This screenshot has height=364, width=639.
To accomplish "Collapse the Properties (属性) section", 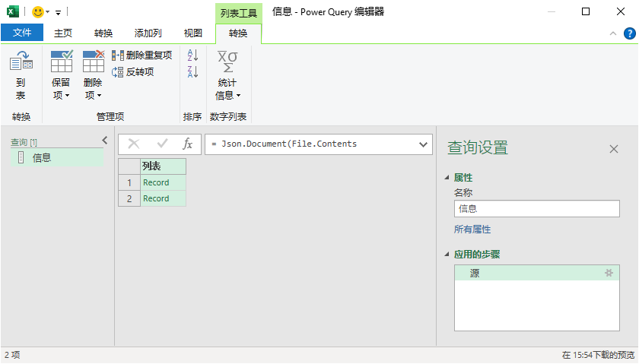I will point(447,178).
